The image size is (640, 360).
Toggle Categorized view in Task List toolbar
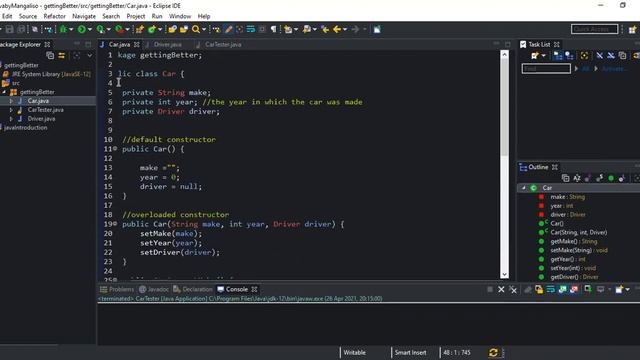click(558, 55)
